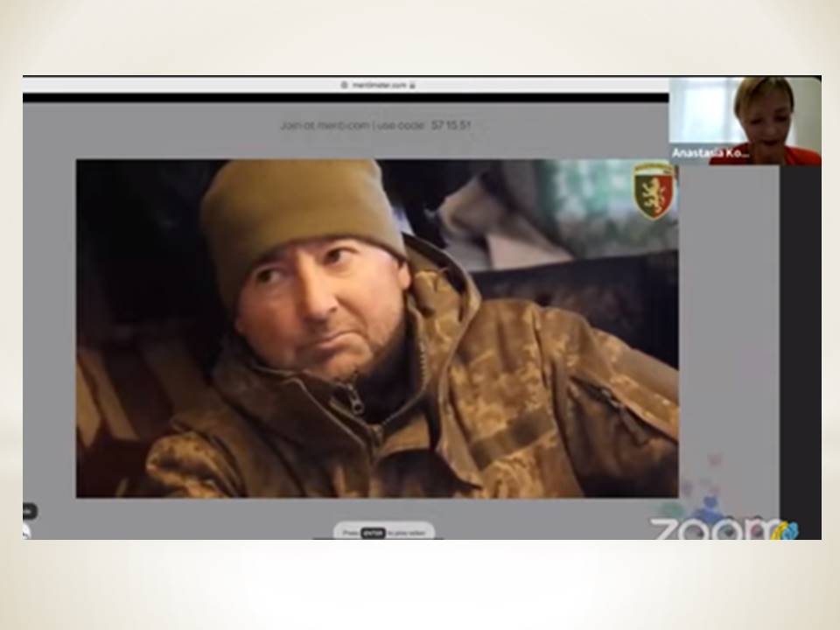The image size is (840, 630).
Task: Play the embedded video in the slide center
Action: point(376,328)
